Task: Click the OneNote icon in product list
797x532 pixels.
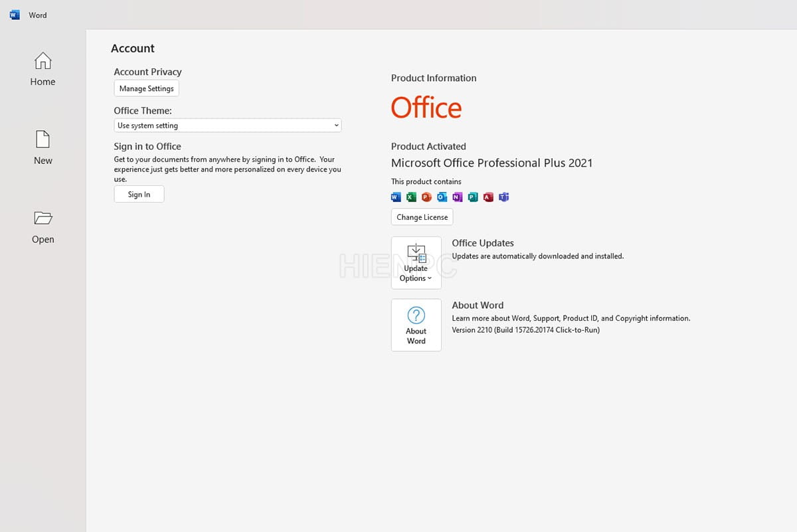Action: tap(457, 197)
